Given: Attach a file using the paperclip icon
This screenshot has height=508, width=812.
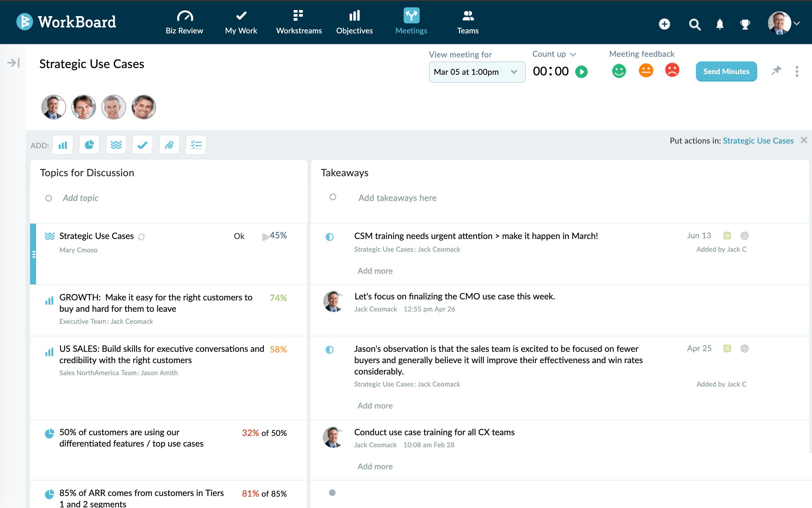Looking at the screenshot, I should [169, 145].
